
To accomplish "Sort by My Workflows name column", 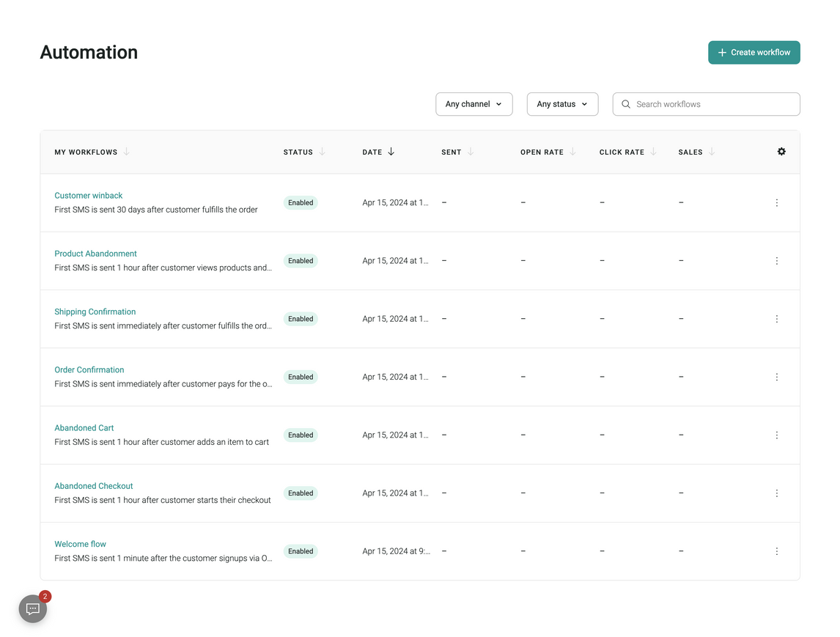I will (x=126, y=152).
